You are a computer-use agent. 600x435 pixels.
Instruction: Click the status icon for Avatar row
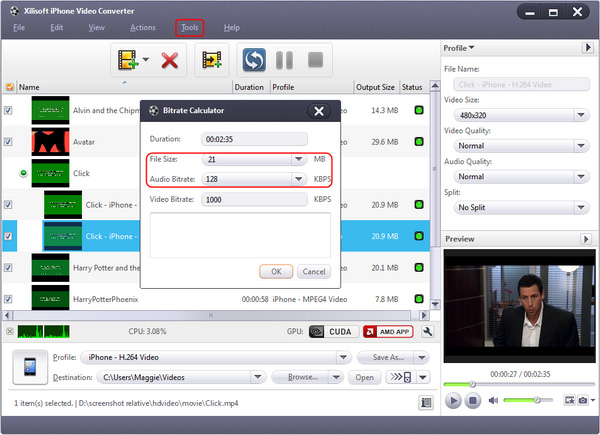(x=419, y=142)
